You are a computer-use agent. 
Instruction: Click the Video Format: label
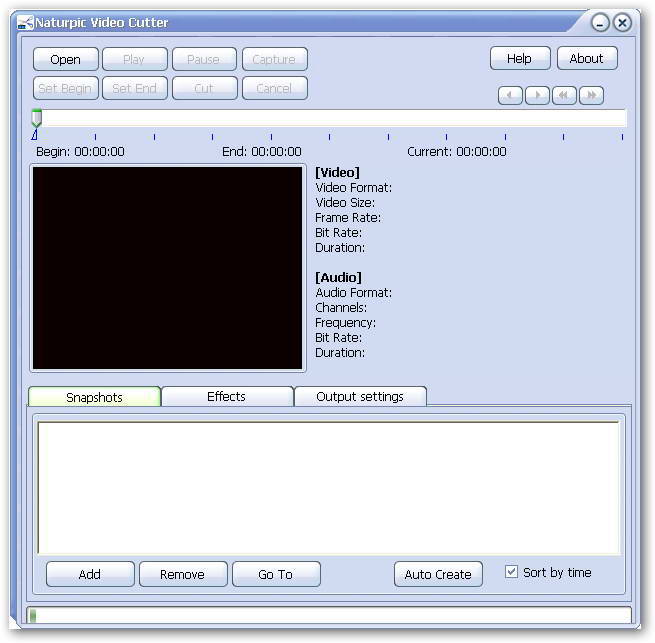click(354, 188)
